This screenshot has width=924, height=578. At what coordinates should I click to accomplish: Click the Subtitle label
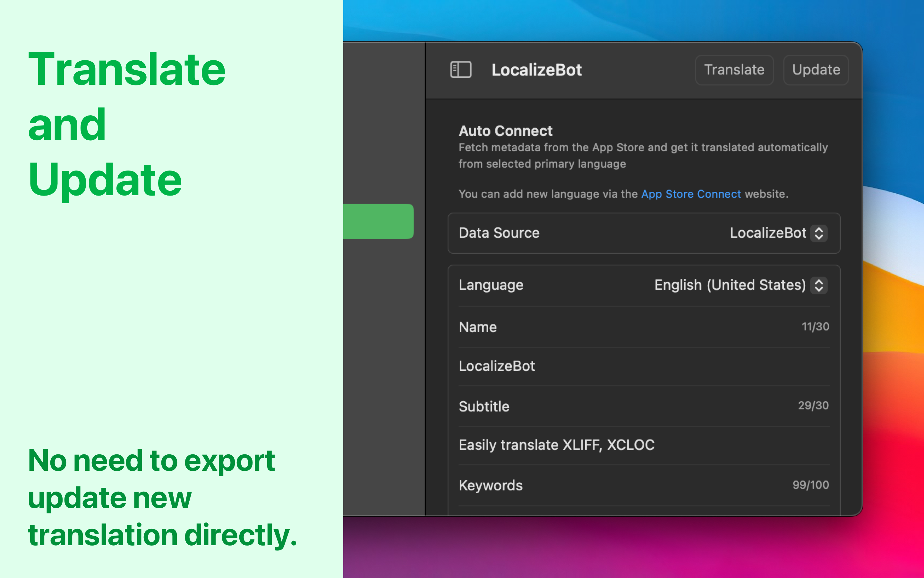tap(484, 406)
